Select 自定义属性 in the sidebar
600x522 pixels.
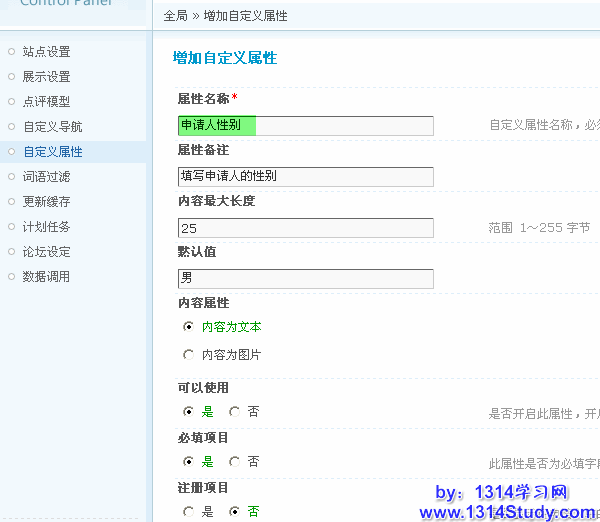click(x=52, y=152)
